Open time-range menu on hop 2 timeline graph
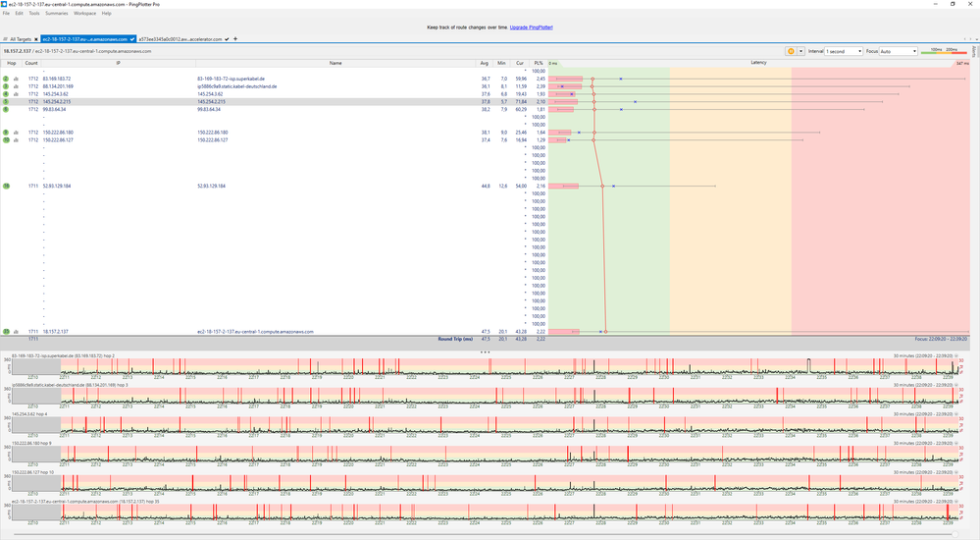 [956, 356]
